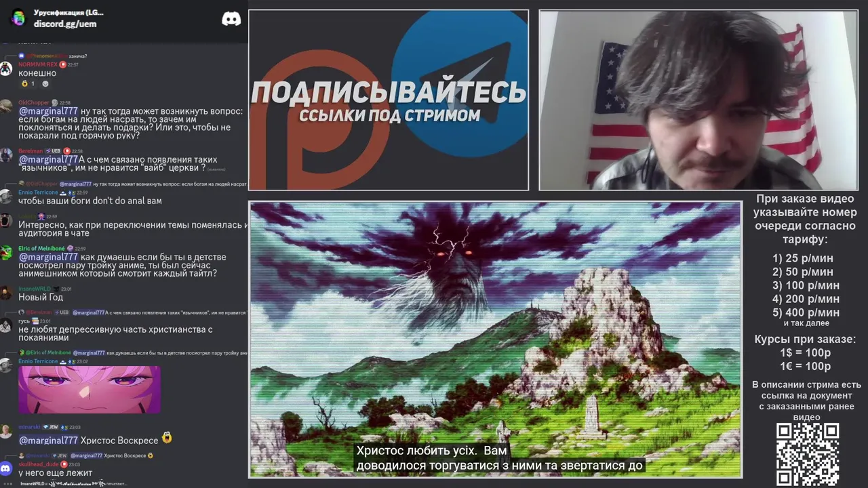Screen dimensions: 868x488
Task: Click the streamer webcam feed
Action: tap(698, 100)
